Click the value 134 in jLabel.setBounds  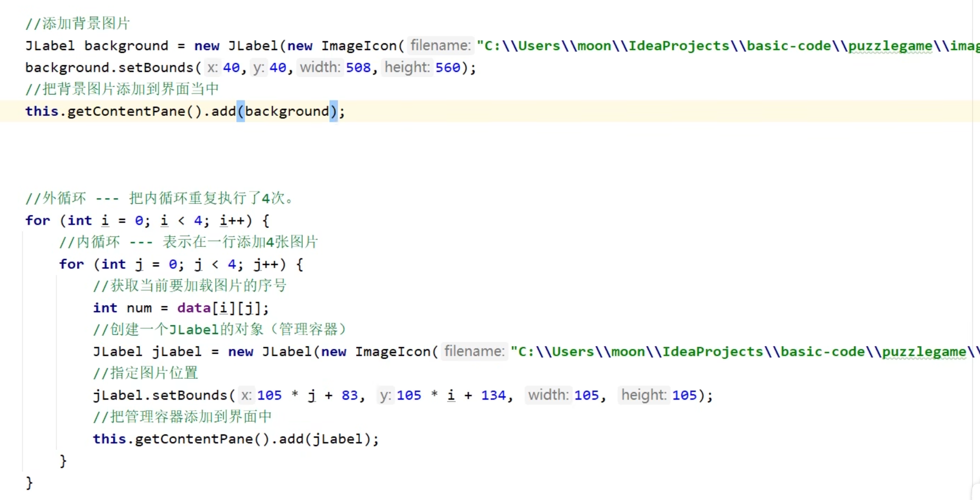pos(493,395)
